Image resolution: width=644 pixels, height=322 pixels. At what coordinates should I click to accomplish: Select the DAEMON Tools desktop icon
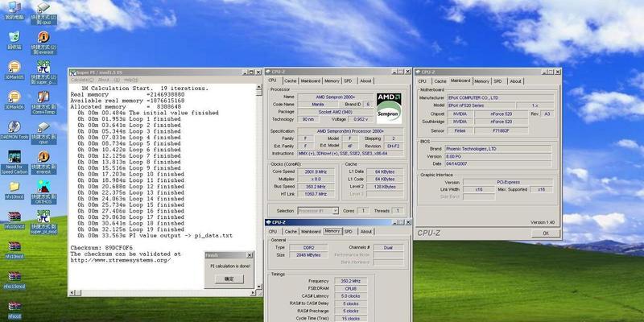coord(14,130)
